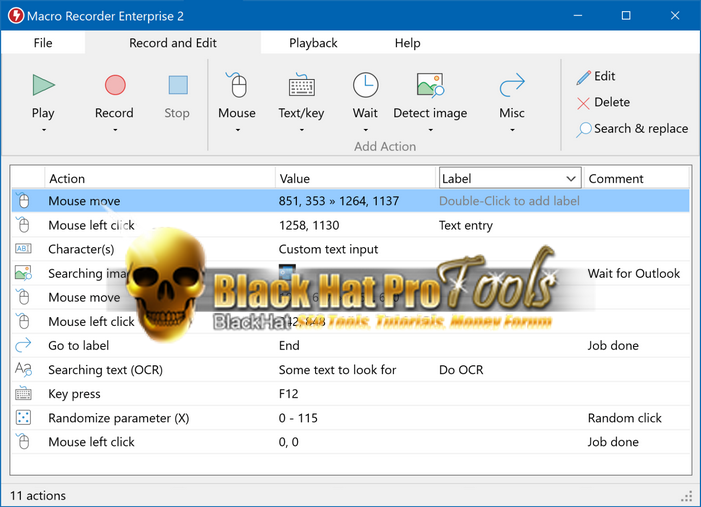Select the 'Key press' action row
The height and width of the screenshot is (507, 701).
tap(74, 394)
